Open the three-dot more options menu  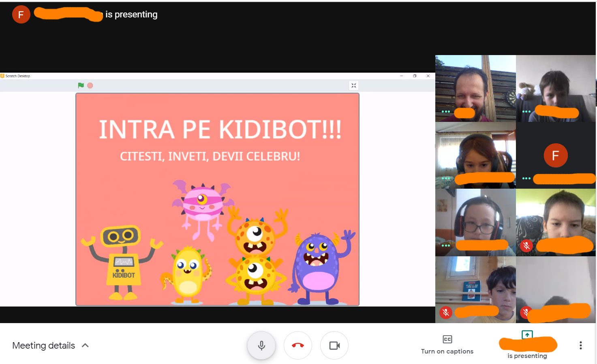580,345
